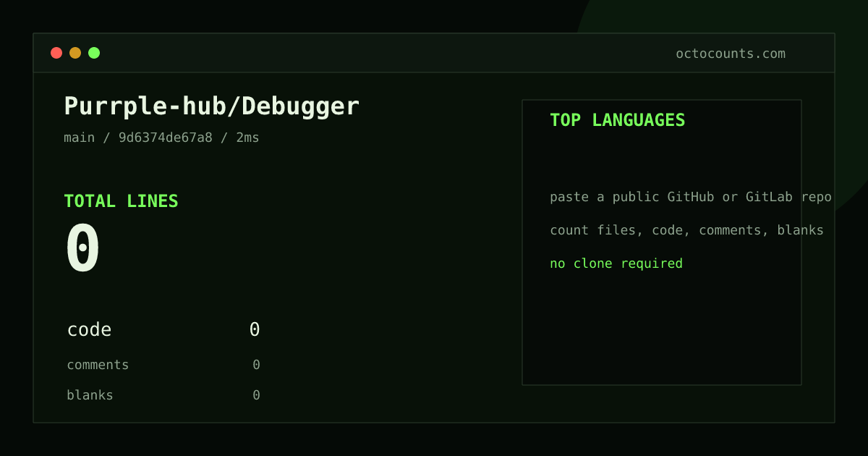
Task: Click the green 'no clone required' text
Action: coord(616,263)
